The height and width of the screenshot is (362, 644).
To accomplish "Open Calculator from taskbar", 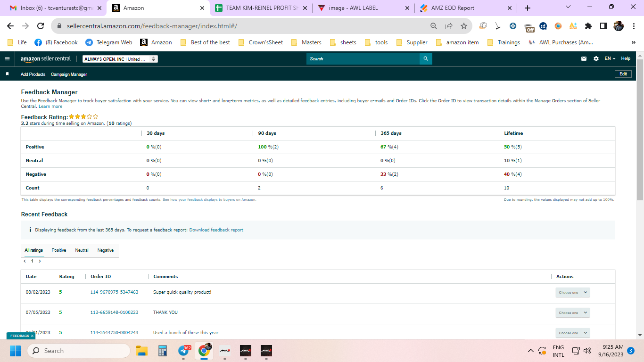I will click(x=163, y=351).
